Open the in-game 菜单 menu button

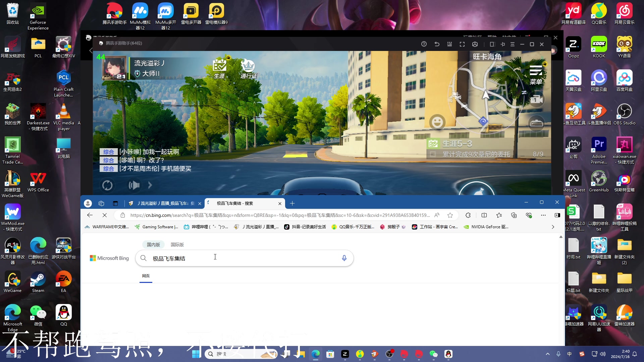536,74
